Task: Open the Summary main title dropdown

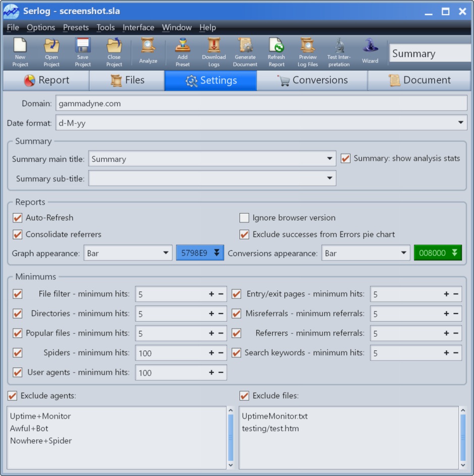Action: click(329, 159)
